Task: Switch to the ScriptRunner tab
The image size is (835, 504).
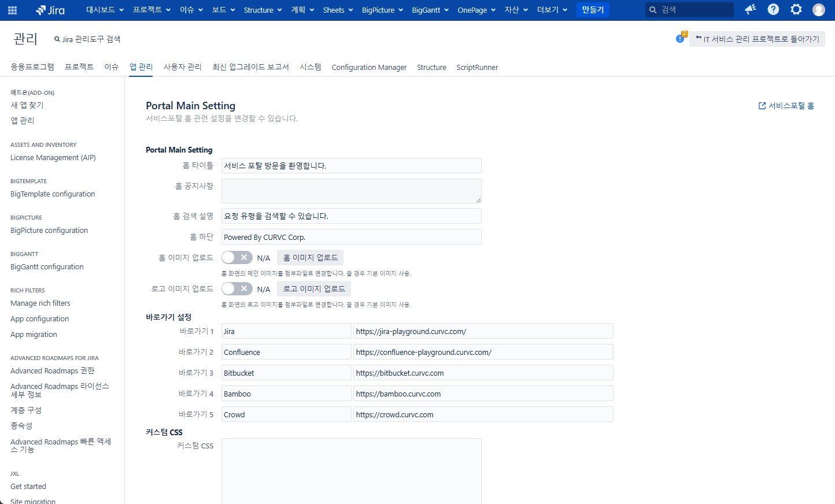Action: [x=477, y=68]
